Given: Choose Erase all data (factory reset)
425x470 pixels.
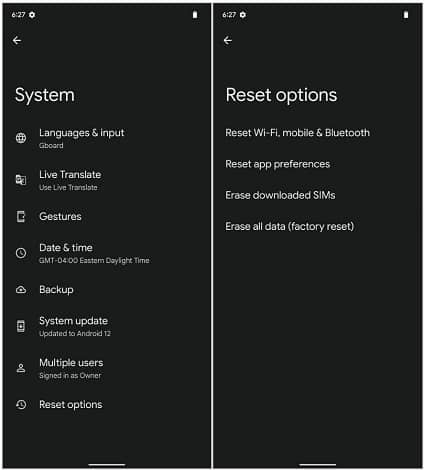Looking at the screenshot, I should (318, 226).
